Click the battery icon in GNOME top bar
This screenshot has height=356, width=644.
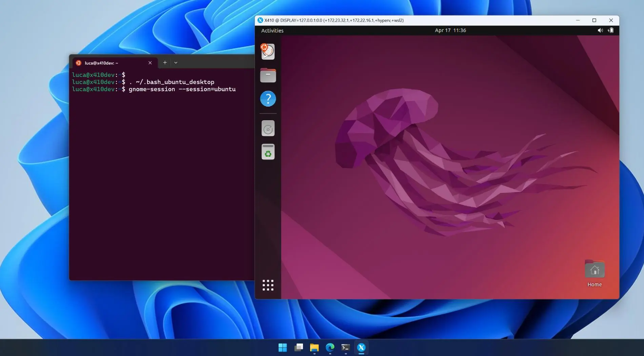[611, 31]
